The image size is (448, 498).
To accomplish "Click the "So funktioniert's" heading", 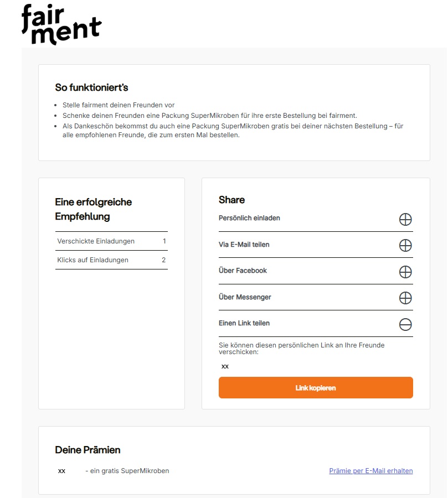I will pyautogui.click(x=91, y=87).
